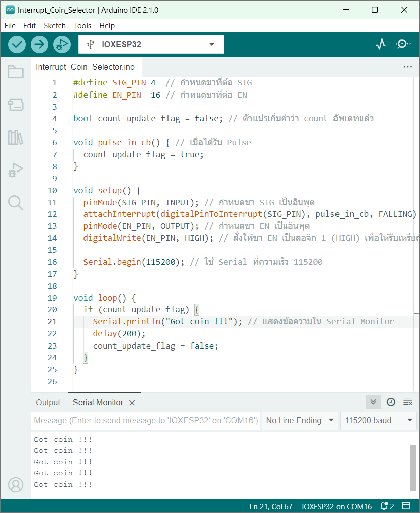Open the Debug sidebar panel icon
Viewport: 420px width, 513px height.
pos(16,170)
